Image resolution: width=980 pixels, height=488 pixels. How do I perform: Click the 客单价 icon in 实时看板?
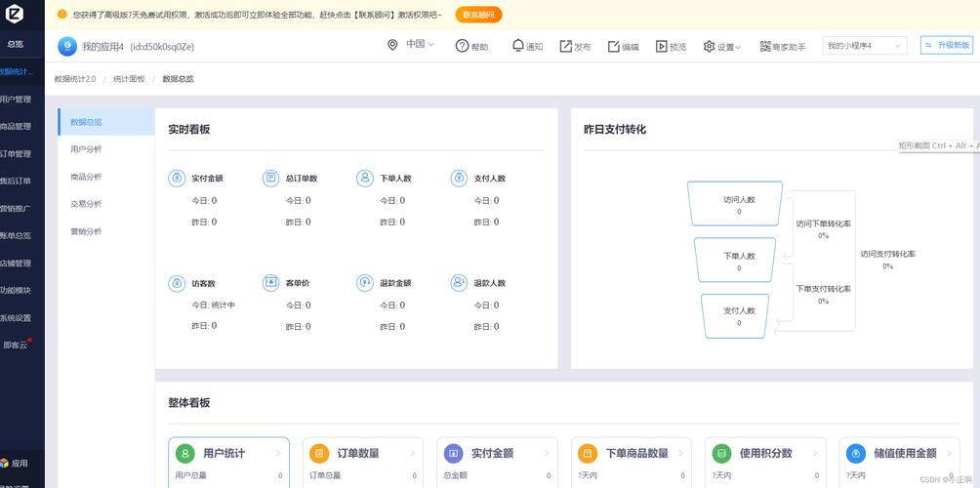[x=270, y=283]
